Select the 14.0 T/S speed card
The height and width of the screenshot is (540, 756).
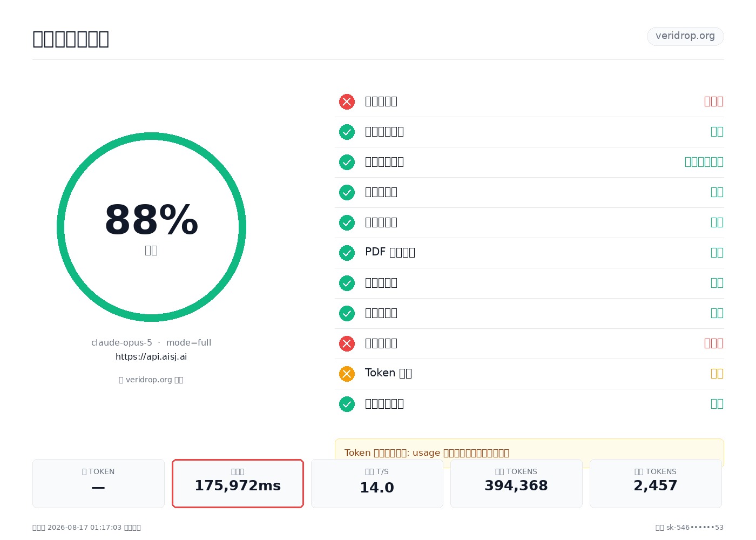pyautogui.click(x=377, y=483)
